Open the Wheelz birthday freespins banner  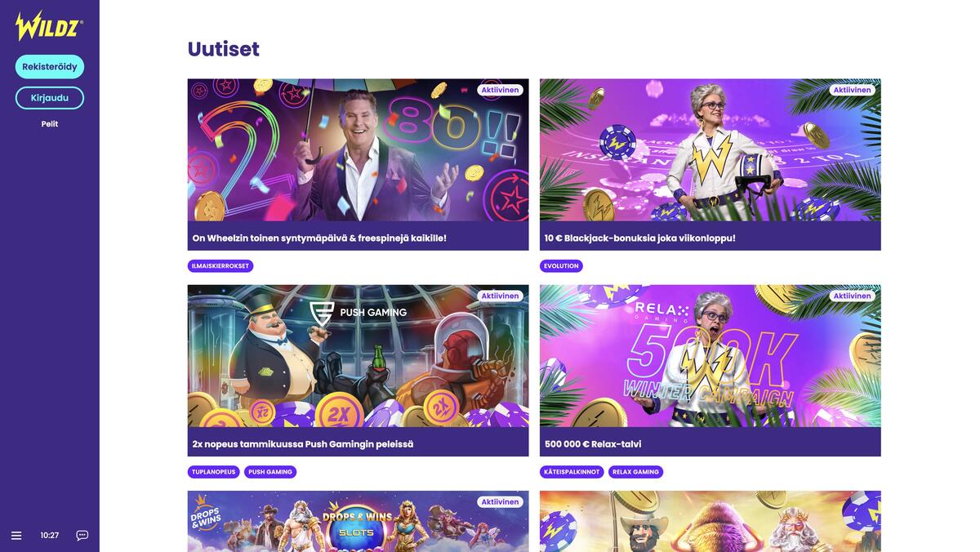pyautogui.click(x=358, y=150)
